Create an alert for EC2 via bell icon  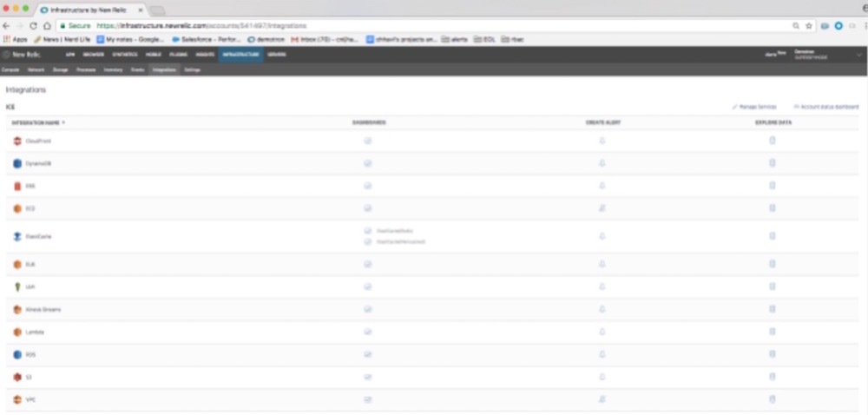(602, 208)
